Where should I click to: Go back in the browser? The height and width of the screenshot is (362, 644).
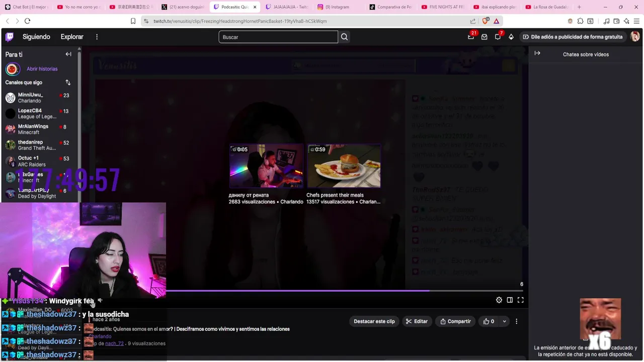point(7,21)
